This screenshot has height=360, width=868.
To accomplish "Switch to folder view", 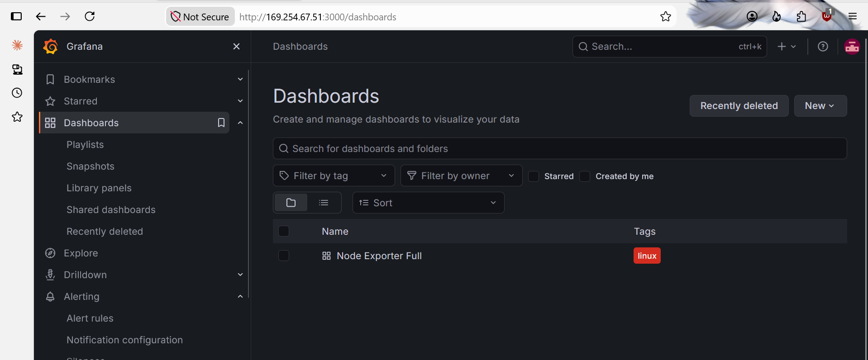I will click(x=291, y=203).
